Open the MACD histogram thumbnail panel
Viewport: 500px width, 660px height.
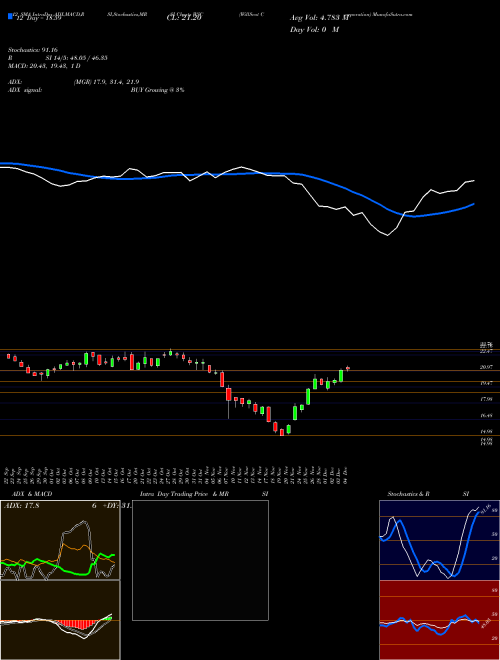[60, 620]
